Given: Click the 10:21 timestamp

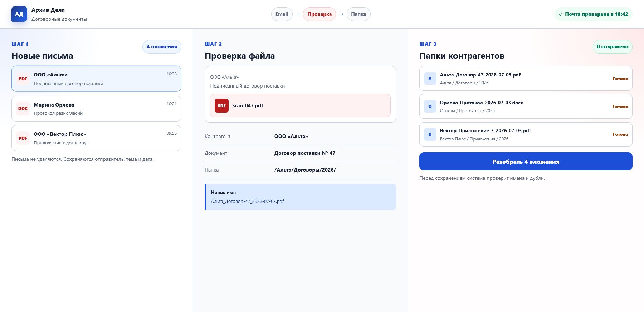Looking at the screenshot, I should pyautogui.click(x=171, y=104).
